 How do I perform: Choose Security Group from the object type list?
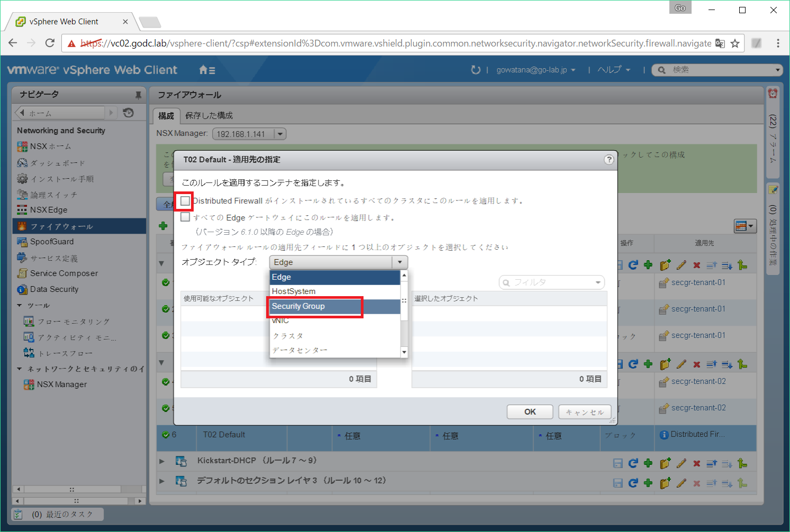(335, 306)
